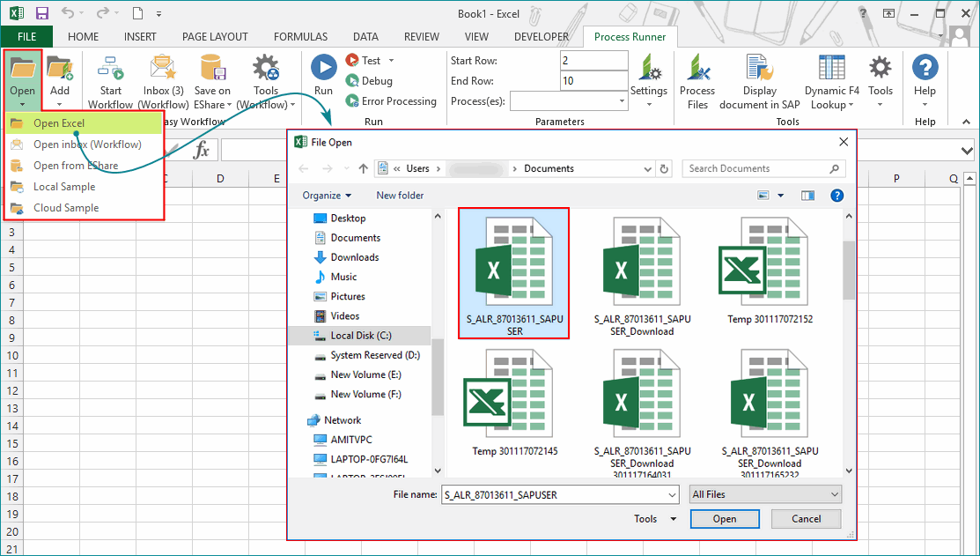Click the Help question mark icon
The image size is (980, 556).
[x=925, y=68]
